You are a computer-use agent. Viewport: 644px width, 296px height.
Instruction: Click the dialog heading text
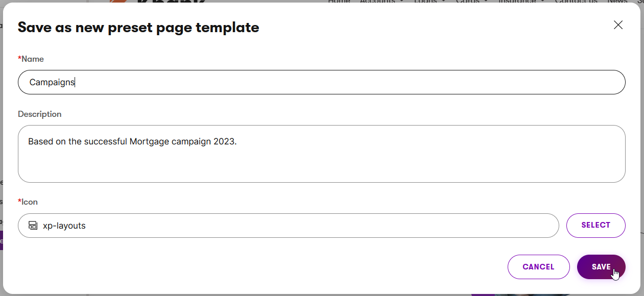click(138, 28)
